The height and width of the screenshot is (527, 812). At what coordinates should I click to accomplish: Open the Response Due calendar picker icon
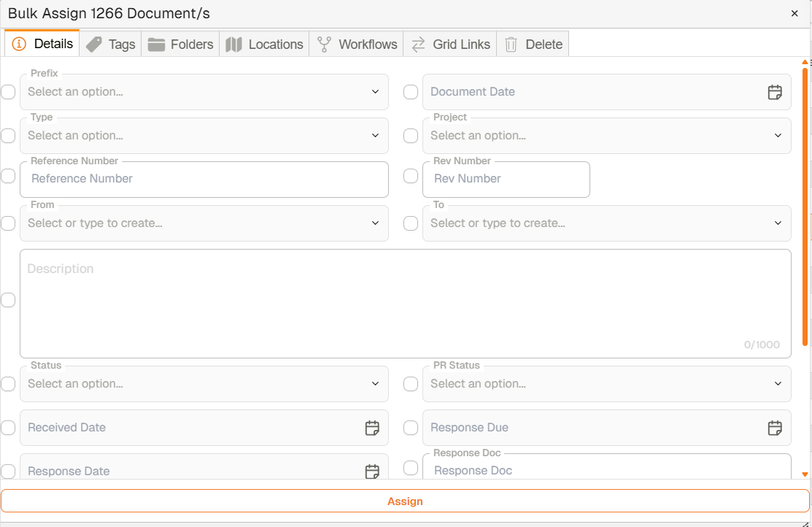tap(775, 428)
